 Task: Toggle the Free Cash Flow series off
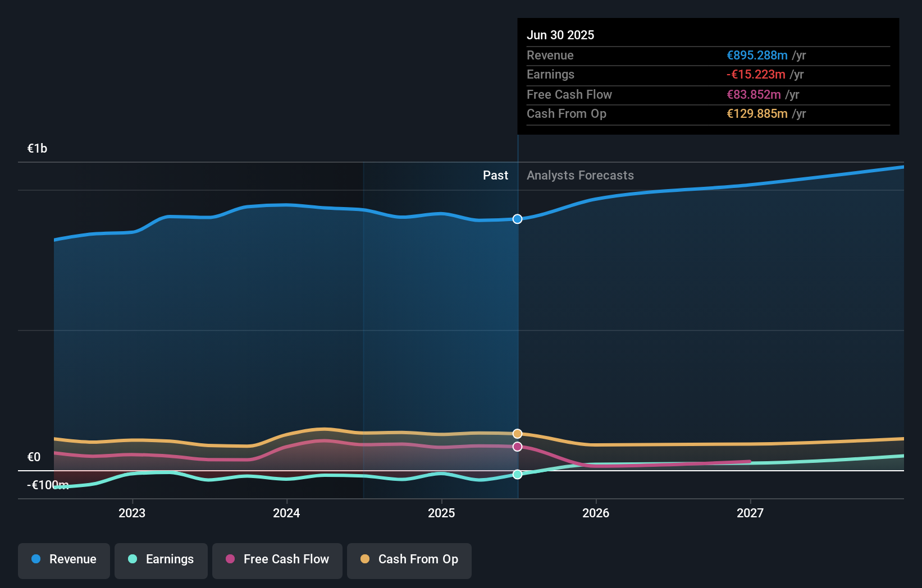277,561
